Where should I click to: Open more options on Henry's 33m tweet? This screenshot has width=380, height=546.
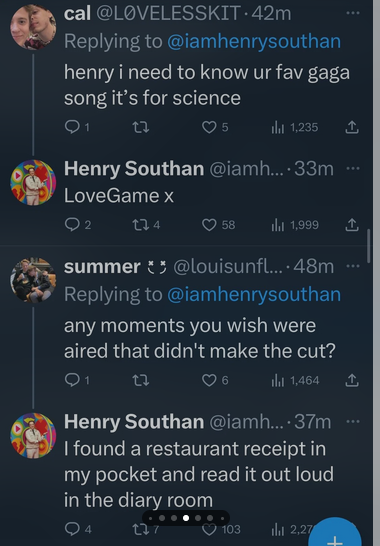click(x=352, y=169)
